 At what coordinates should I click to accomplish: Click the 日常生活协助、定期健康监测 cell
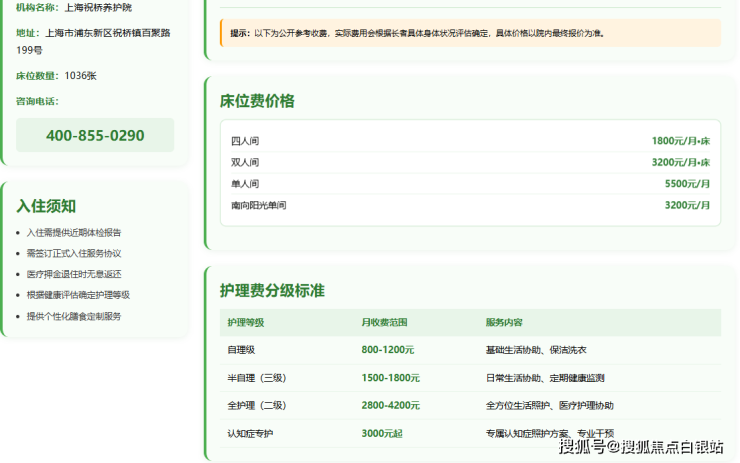[545, 378]
